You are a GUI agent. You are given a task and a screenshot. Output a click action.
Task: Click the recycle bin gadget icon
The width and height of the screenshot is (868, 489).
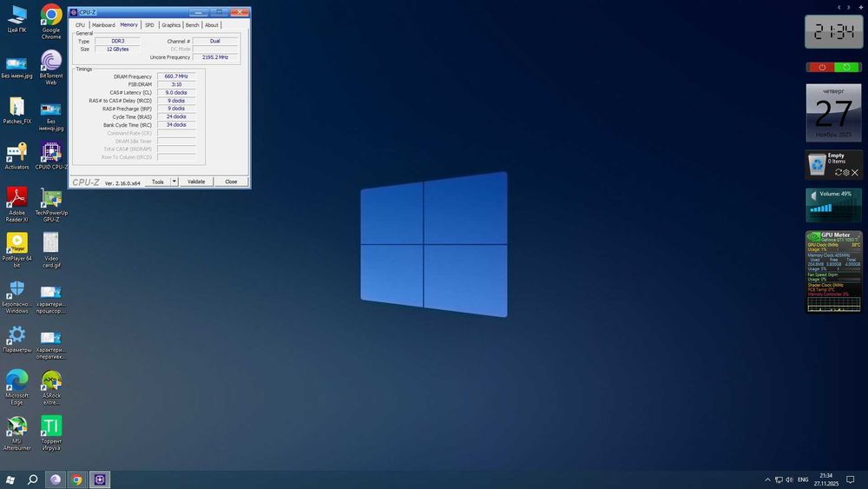[x=817, y=164]
